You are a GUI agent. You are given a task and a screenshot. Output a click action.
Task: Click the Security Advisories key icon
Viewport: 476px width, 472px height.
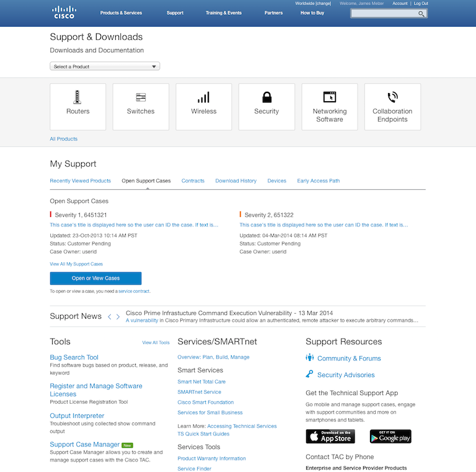tap(309, 374)
